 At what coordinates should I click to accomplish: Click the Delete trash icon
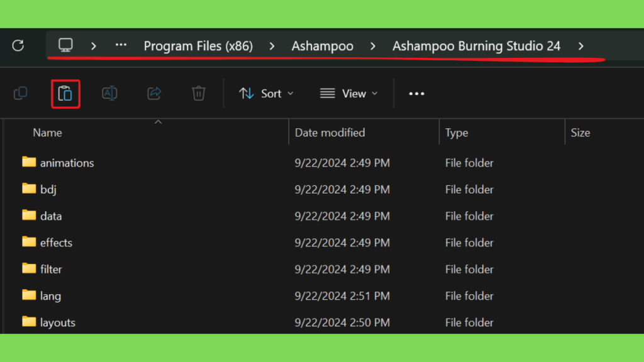[x=199, y=94]
